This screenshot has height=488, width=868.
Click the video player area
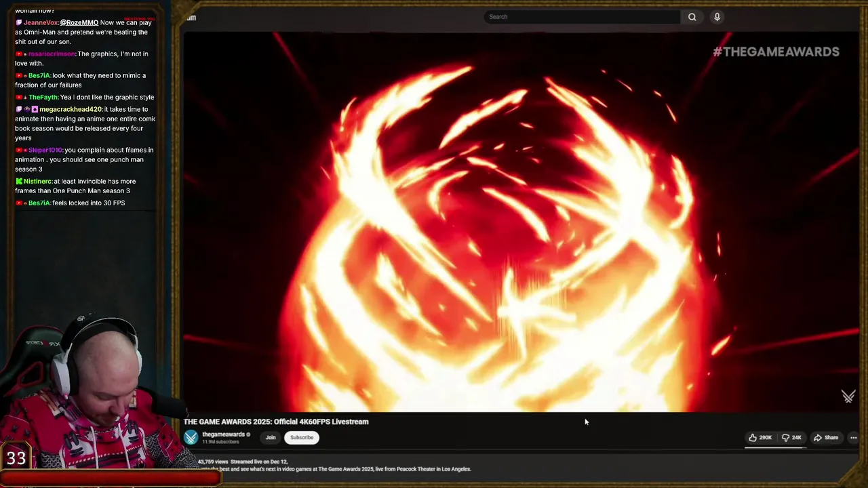point(521,222)
